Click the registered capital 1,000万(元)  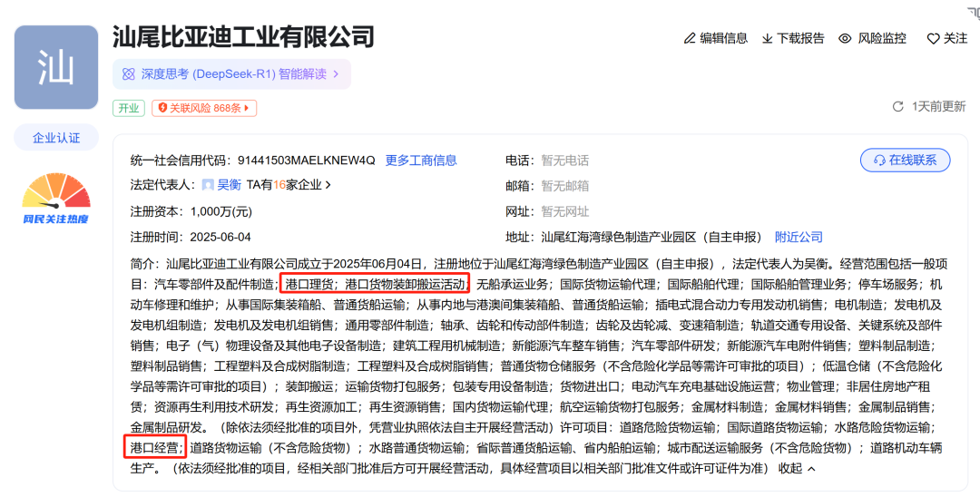pyautogui.click(x=221, y=211)
